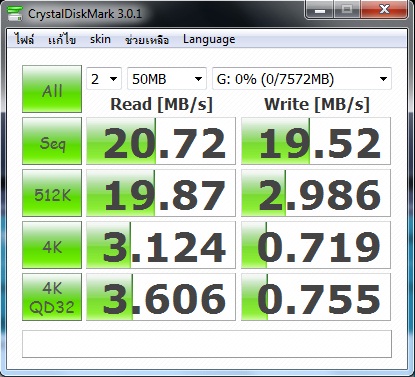
Task: Minimize the CrystalDiskMark window
Action: coord(319,10)
